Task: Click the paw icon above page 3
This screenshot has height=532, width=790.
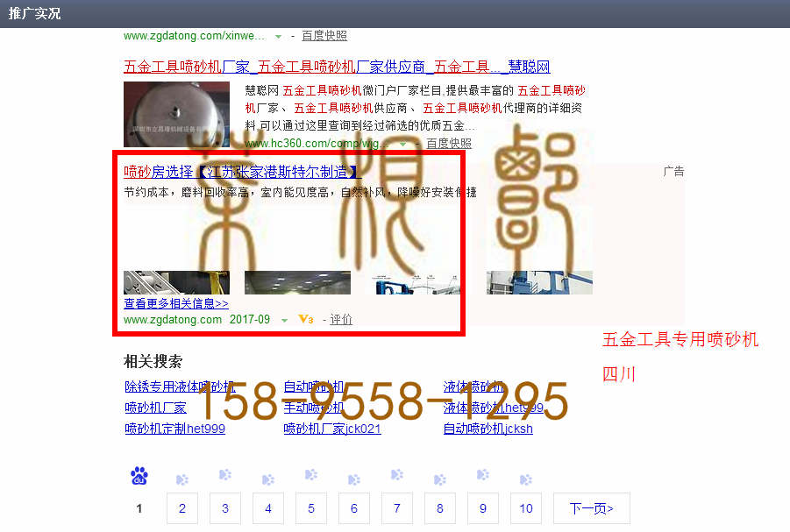Action: (225, 474)
